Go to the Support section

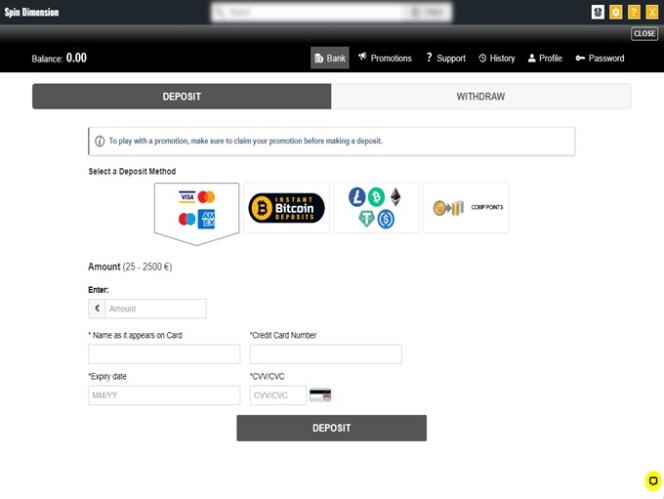click(x=446, y=58)
